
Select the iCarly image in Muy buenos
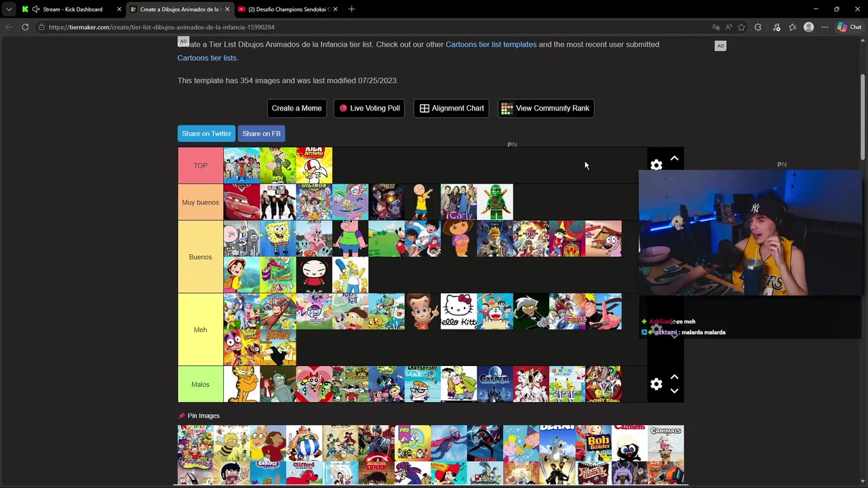click(458, 202)
